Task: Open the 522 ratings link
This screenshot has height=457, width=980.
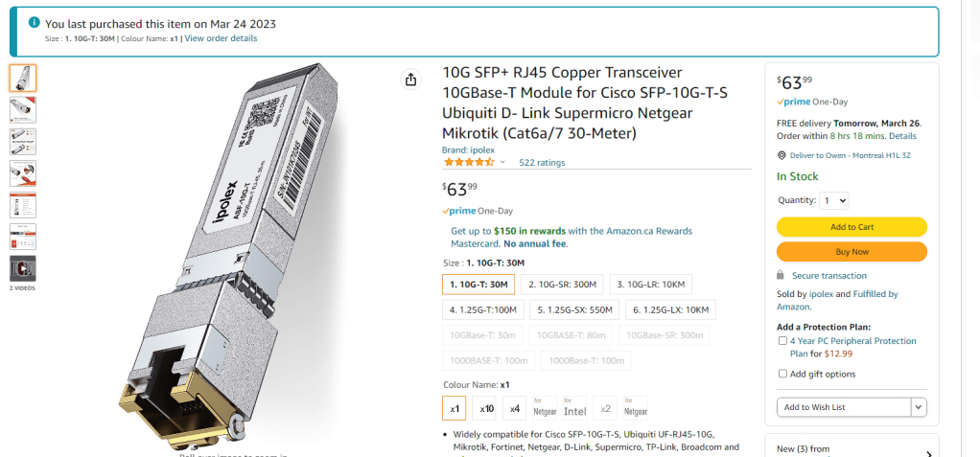Action: coord(542,163)
